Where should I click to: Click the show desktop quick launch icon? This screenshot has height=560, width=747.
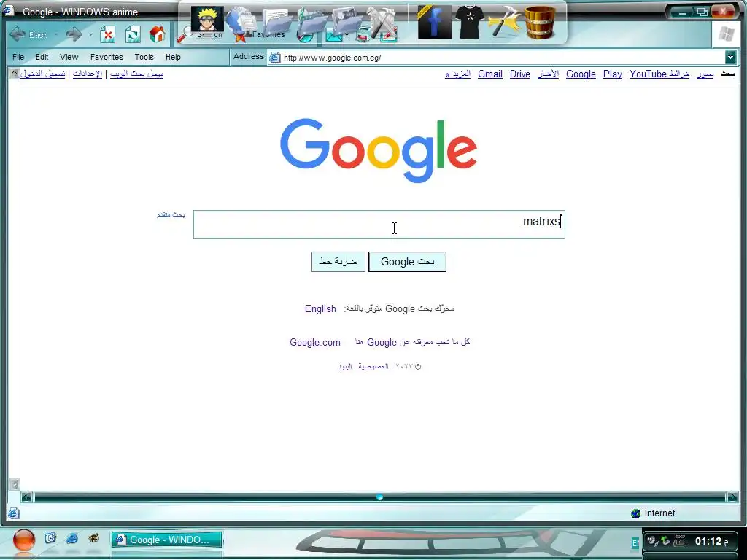(50, 538)
